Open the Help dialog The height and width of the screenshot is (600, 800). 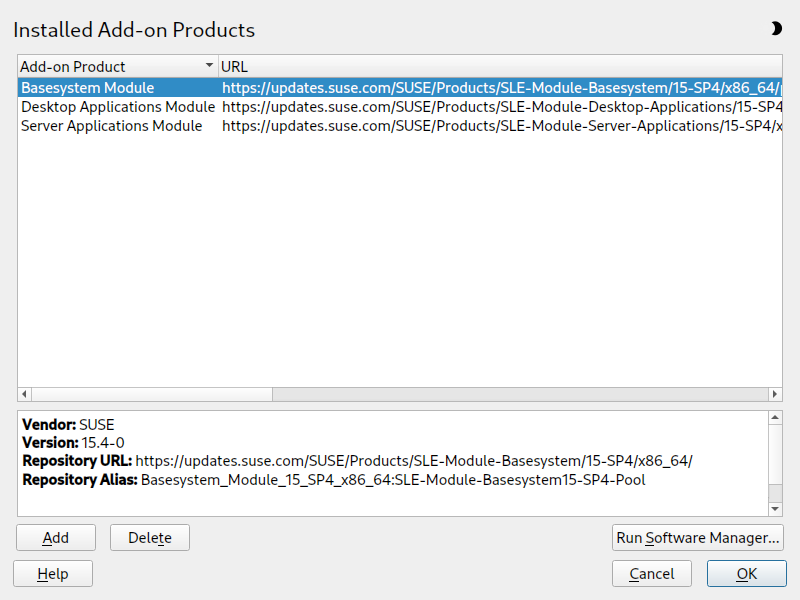pyautogui.click(x=53, y=574)
